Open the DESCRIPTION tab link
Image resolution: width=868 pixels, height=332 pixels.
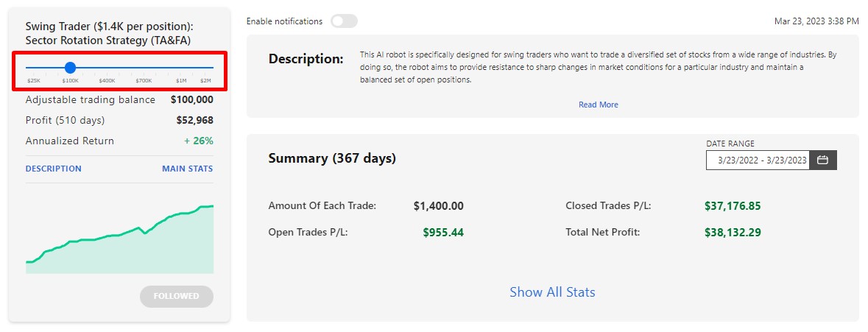tap(53, 169)
